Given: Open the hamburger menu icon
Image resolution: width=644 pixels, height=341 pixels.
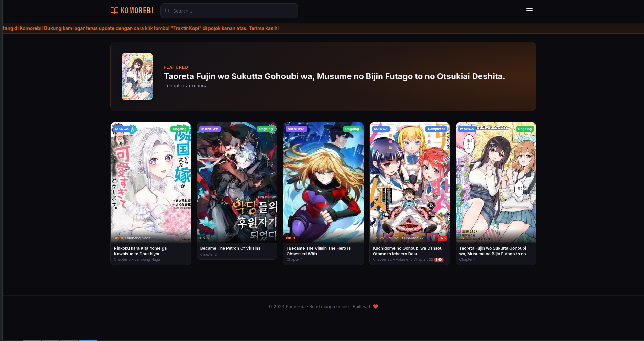Looking at the screenshot, I should click(529, 11).
